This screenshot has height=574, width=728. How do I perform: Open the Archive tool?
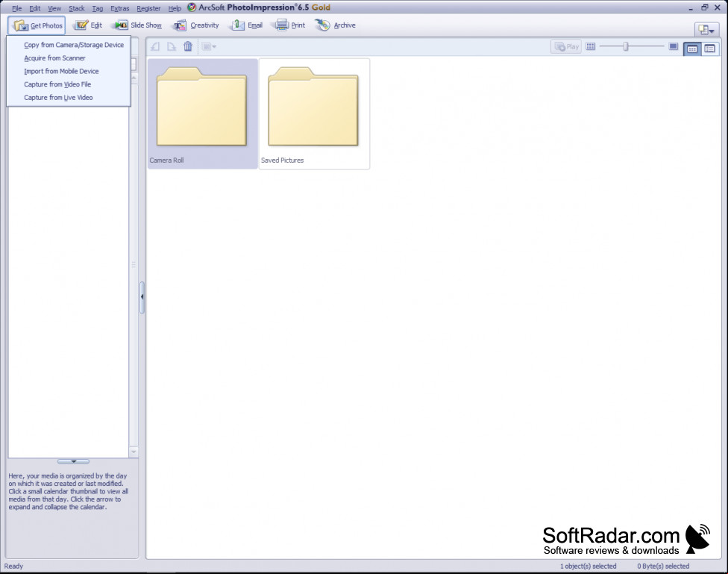point(335,25)
